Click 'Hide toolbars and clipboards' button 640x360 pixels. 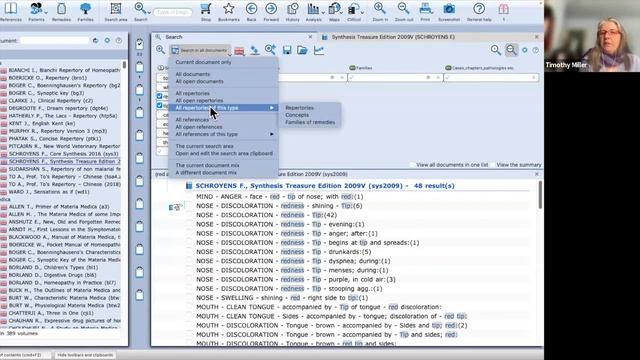point(85,355)
